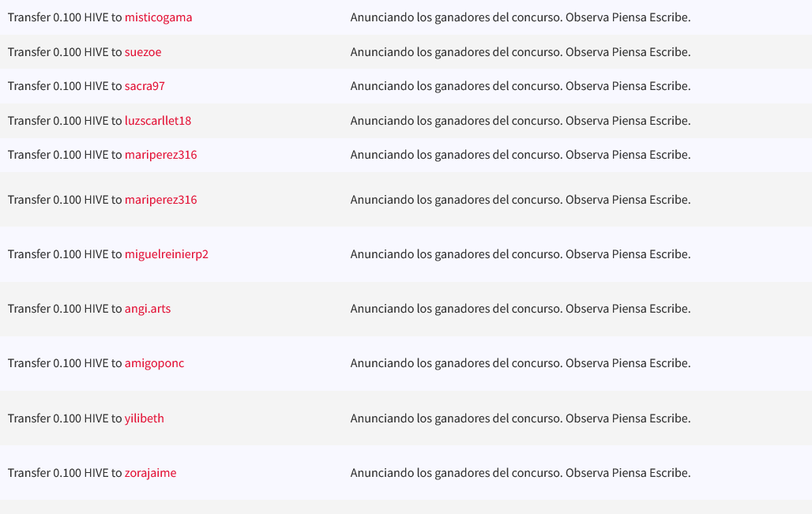
Task: Click the first mariperez316 link
Action: (x=160, y=155)
